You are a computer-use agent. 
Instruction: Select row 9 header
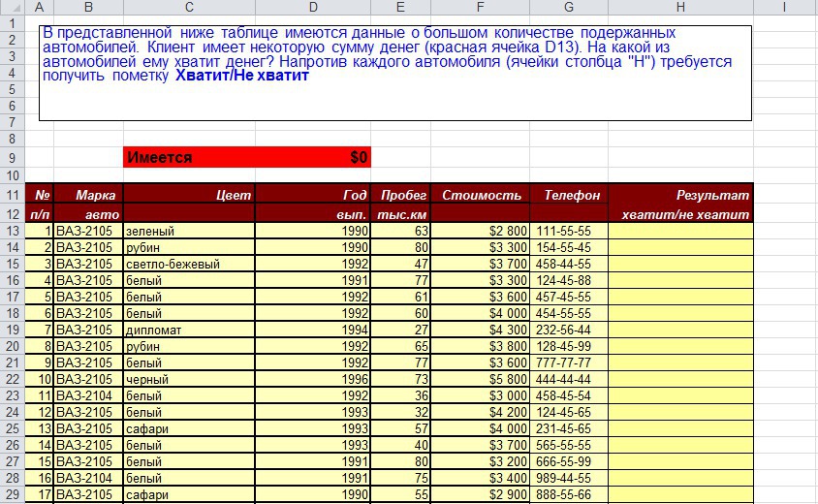(13, 158)
